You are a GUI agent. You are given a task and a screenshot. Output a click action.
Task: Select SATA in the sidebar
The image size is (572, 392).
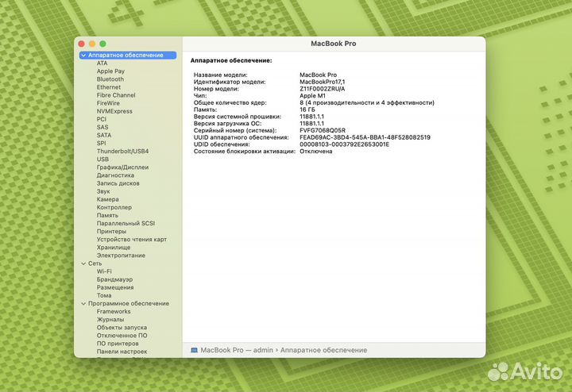(104, 136)
